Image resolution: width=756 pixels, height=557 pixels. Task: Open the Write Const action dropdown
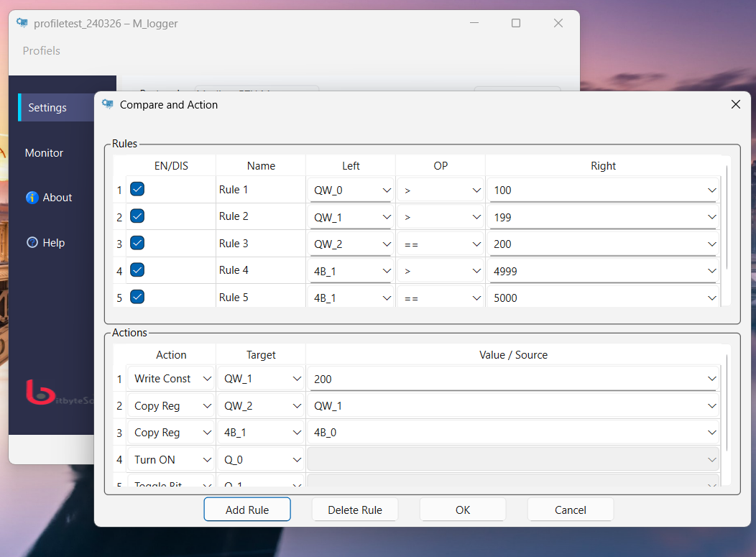click(171, 379)
